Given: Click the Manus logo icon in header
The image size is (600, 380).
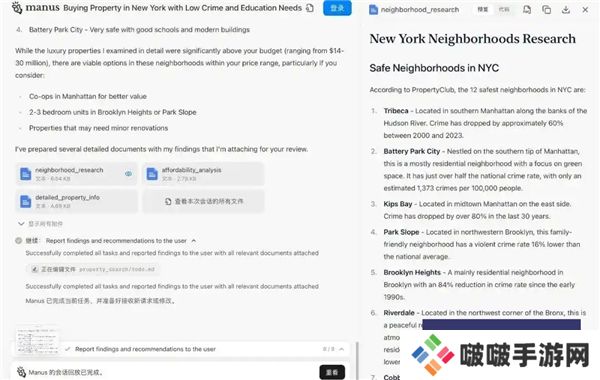Looking at the screenshot, I should pos(17,7).
